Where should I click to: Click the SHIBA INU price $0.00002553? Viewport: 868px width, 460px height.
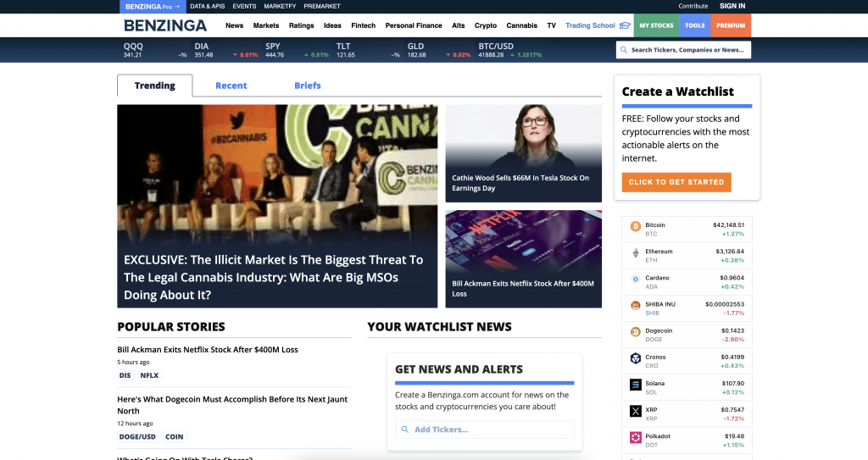pyautogui.click(x=725, y=304)
